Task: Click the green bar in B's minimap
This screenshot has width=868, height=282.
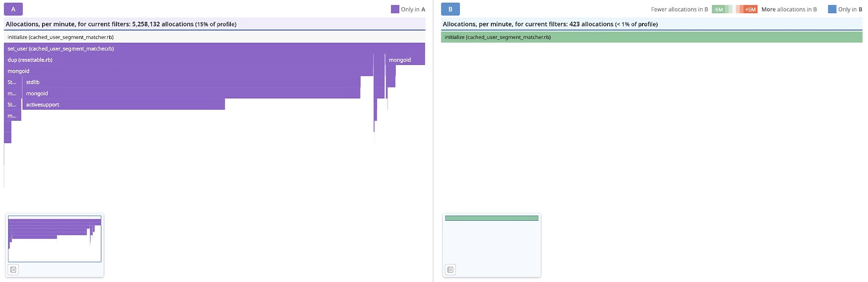Action: [492, 218]
